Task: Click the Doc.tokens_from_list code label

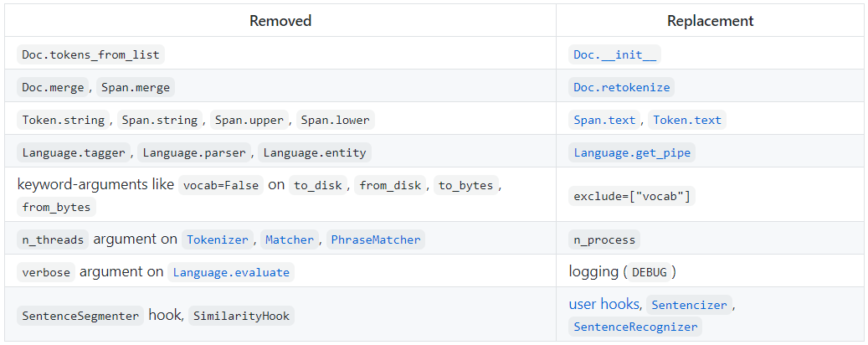Action: click(90, 54)
